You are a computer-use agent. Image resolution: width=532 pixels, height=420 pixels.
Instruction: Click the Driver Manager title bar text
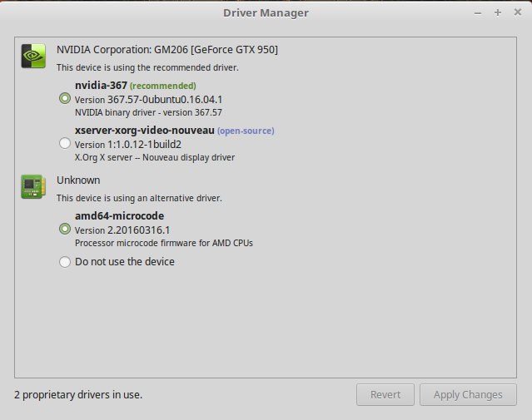pyautogui.click(x=266, y=13)
